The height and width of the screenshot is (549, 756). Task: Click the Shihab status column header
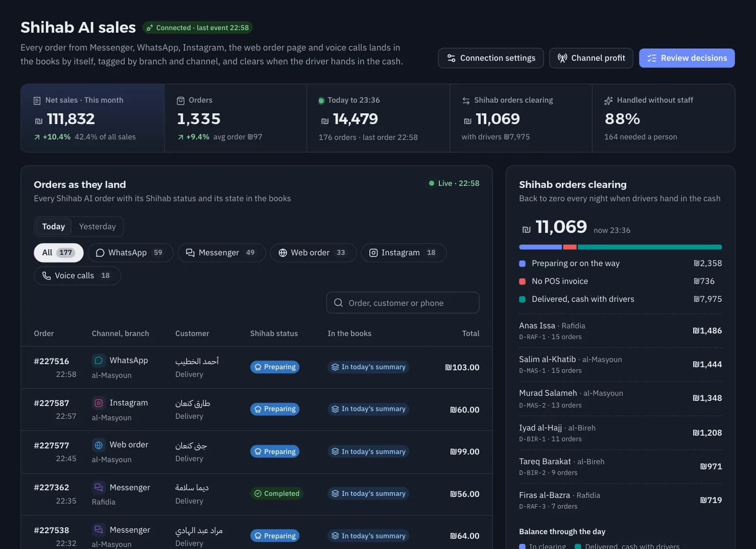point(274,333)
